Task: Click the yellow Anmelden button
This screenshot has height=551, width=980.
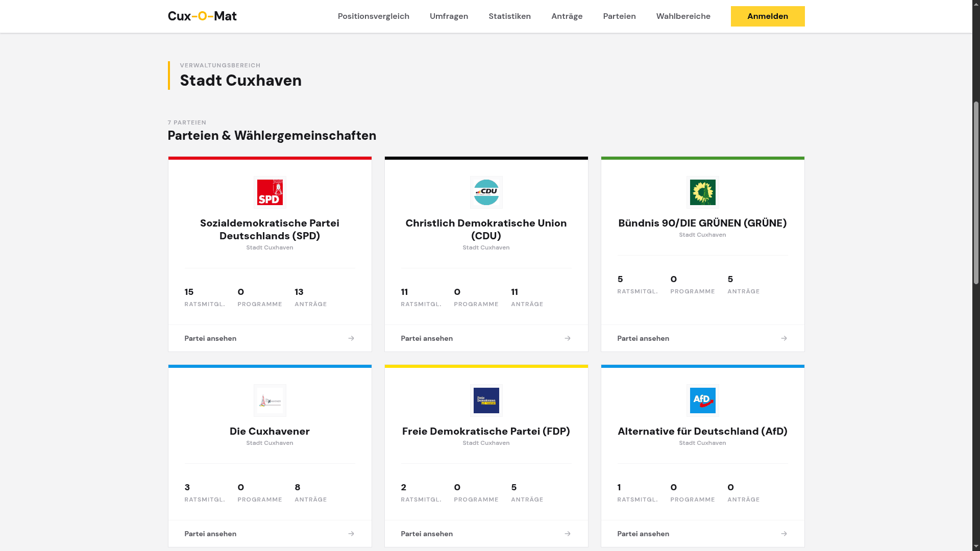Action: [x=768, y=16]
